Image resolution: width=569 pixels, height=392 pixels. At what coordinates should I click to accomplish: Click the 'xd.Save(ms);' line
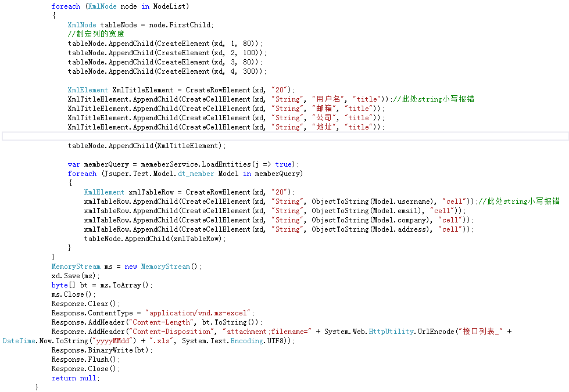75,276
